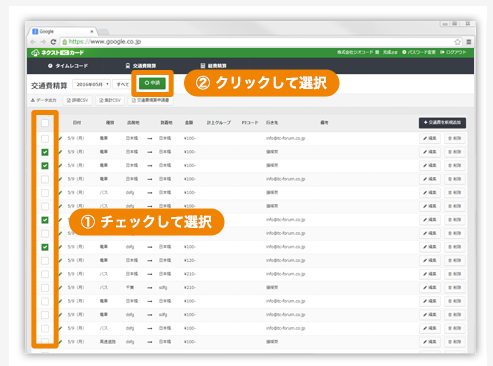Image resolution: width=493 pixels, height=366 pixels.
Task: Click the 高速道路 type cell
Action: [108, 342]
